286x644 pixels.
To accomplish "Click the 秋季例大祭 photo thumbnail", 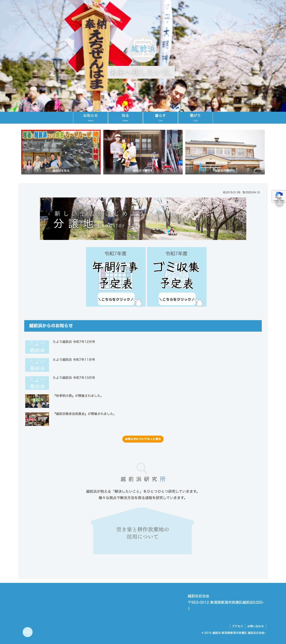I will 37,401.
